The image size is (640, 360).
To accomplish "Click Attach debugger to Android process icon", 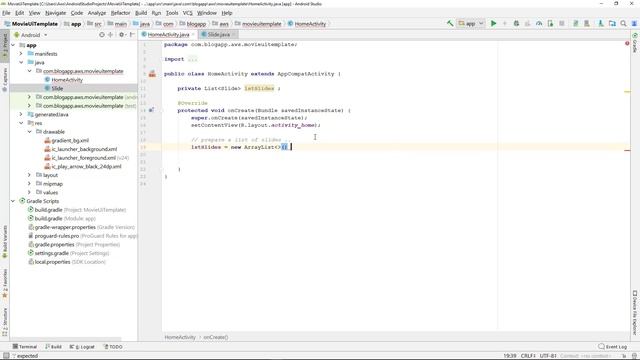I will click(550, 24).
